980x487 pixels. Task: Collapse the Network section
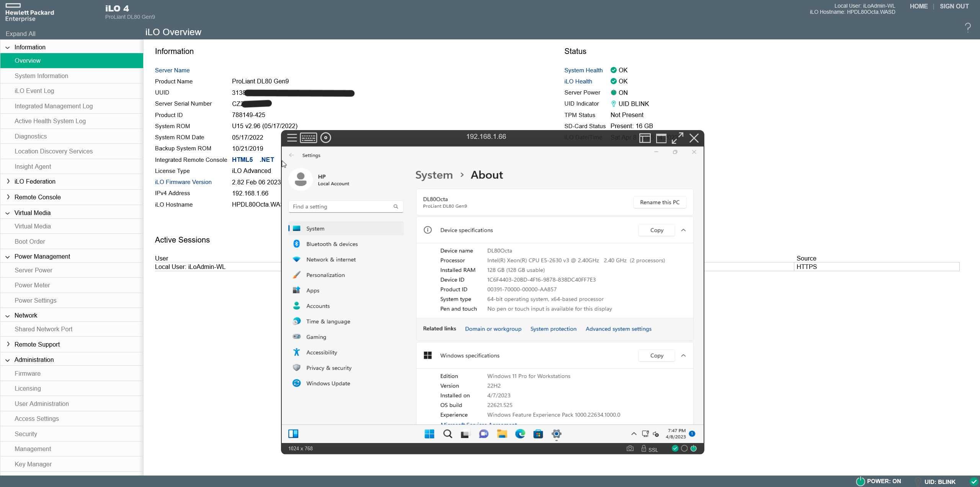(x=8, y=316)
